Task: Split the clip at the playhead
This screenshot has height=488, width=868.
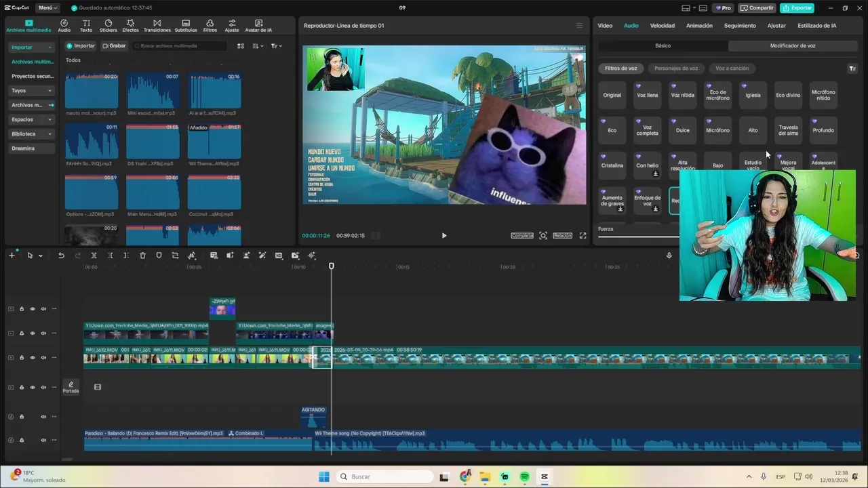Action: [94, 256]
